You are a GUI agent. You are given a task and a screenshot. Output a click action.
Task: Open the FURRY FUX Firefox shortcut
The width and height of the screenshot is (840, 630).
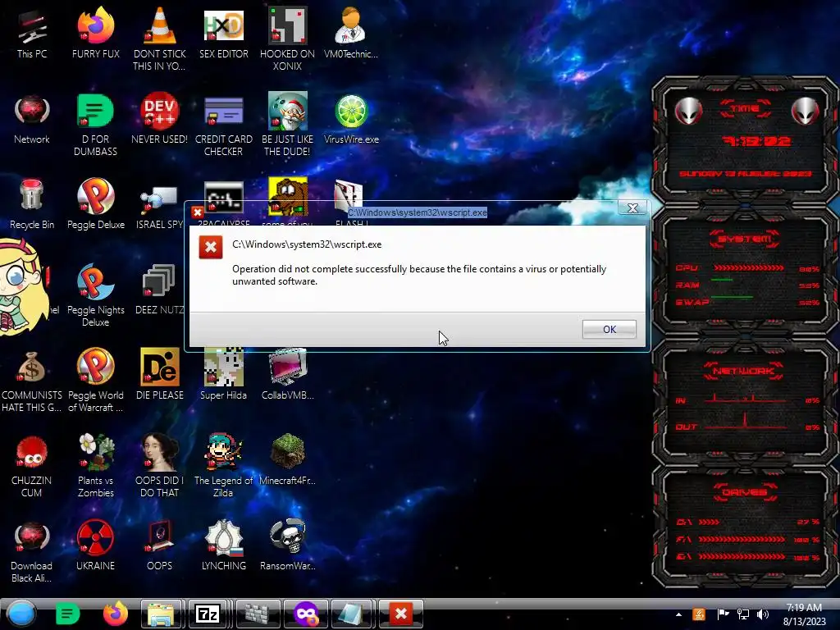click(x=95, y=33)
